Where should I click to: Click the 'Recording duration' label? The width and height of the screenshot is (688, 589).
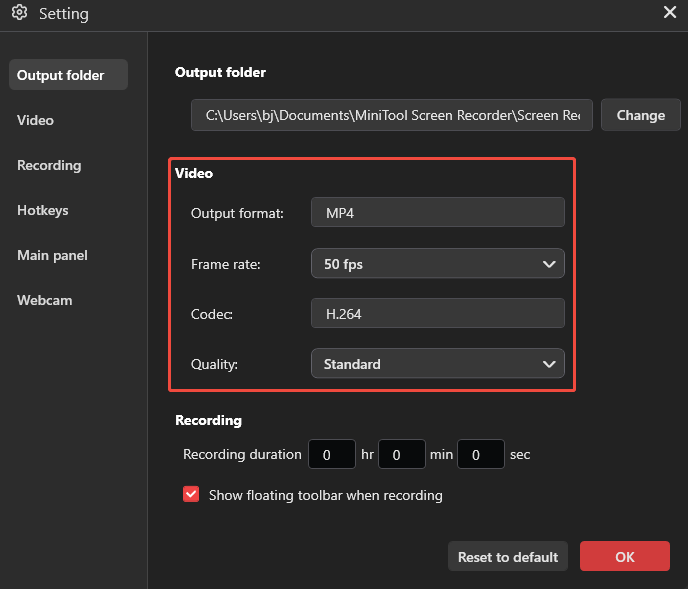pyautogui.click(x=242, y=454)
